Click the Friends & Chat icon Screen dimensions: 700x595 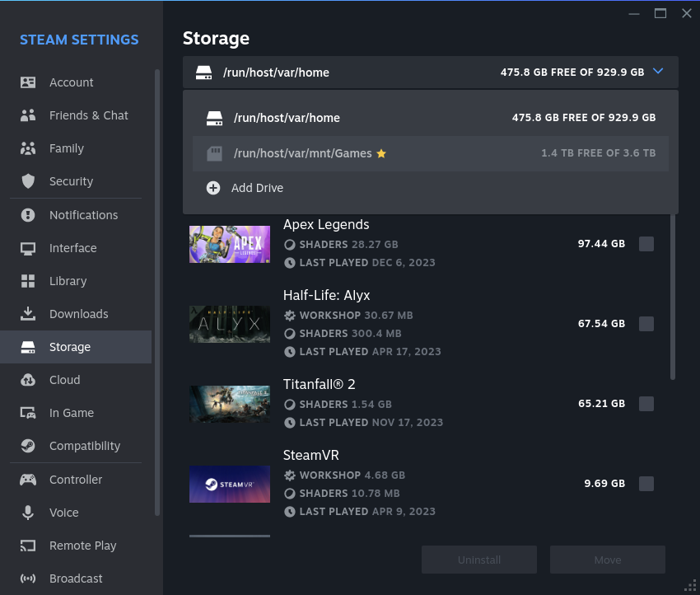(x=28, y=115)
